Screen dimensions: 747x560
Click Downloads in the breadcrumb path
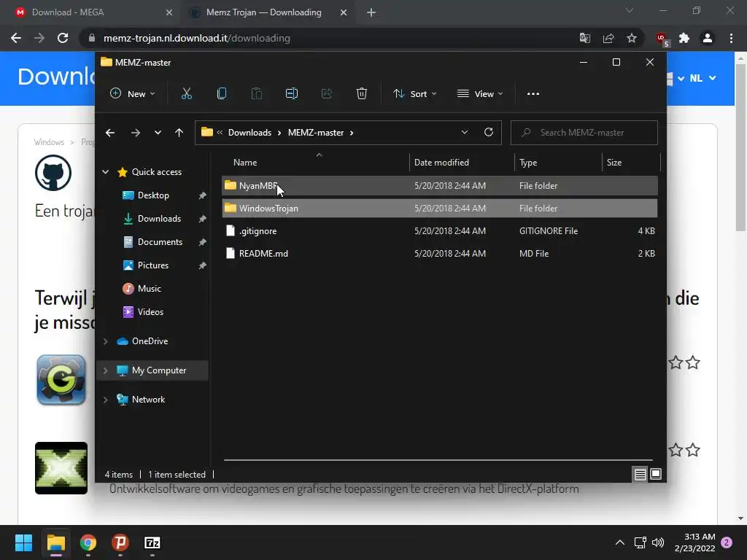click(x=249, y=133)
